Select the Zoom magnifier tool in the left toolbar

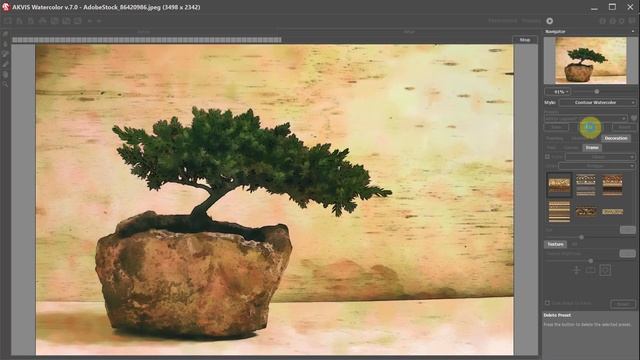click(x=5, y=84)
